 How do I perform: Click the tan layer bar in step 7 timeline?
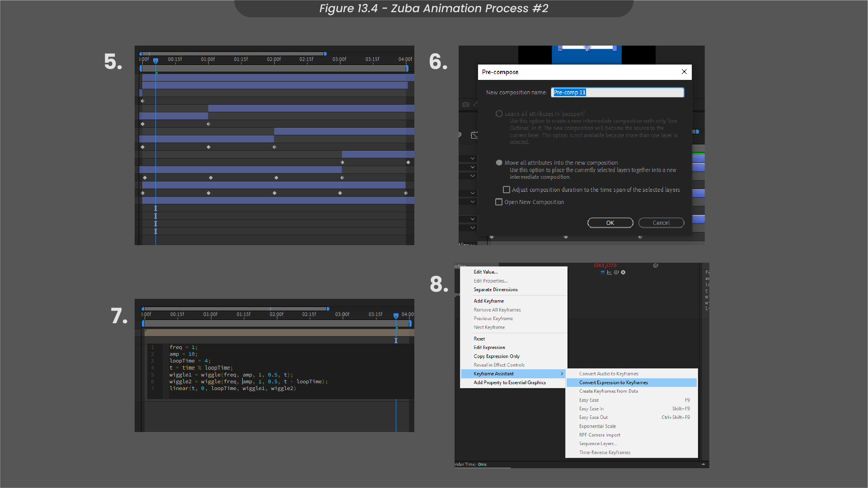tap(279, 333)
